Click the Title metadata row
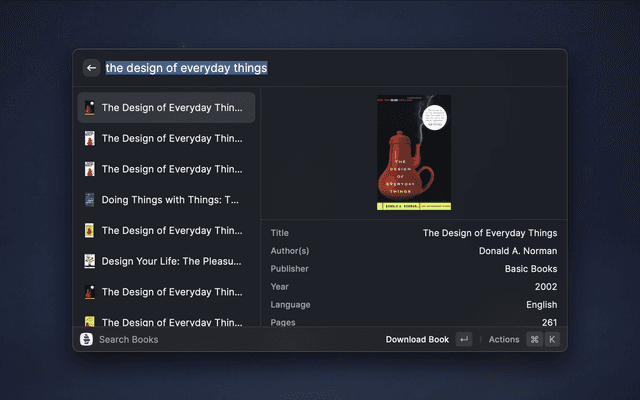Screen dimensions: 640x400 [x=413, y=233]
